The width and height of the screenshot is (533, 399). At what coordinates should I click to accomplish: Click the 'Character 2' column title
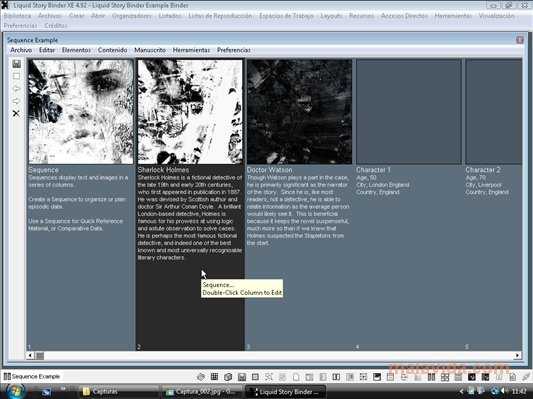[x=483, y=170]
